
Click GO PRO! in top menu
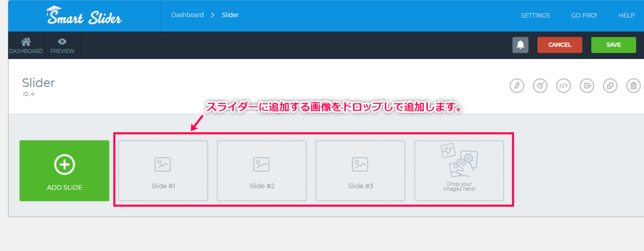pyautogui.click(x=584, y=16)
